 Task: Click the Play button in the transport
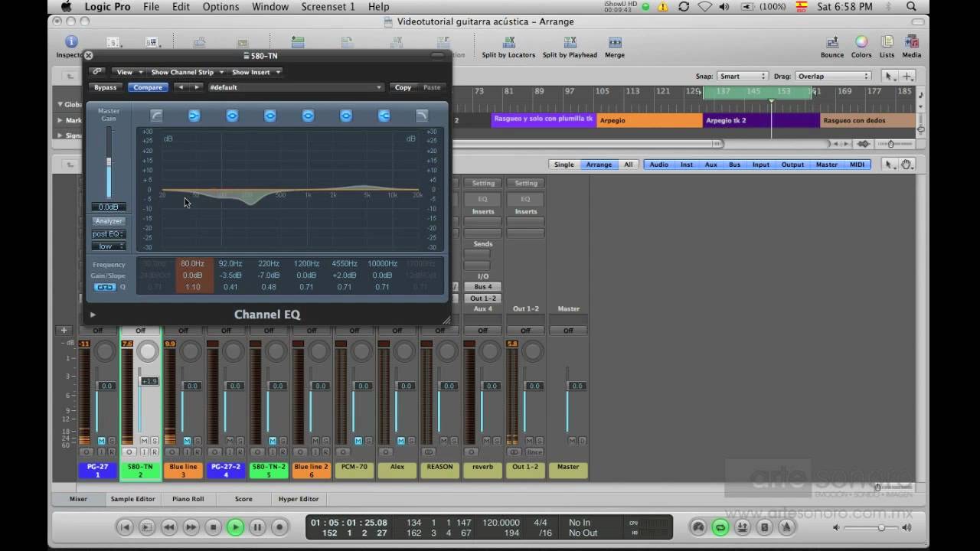point(235,527)
